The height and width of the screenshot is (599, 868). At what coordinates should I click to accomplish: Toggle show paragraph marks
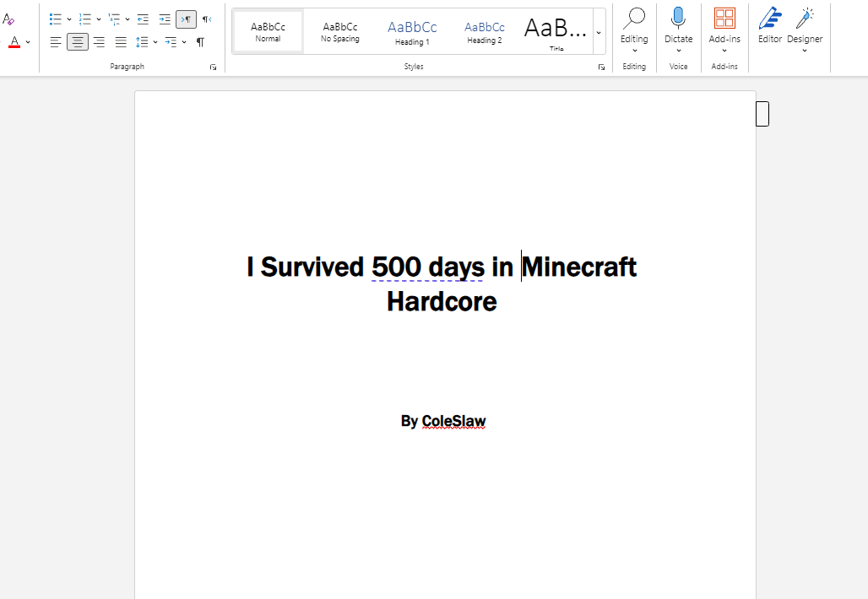(x=200, y=42)
